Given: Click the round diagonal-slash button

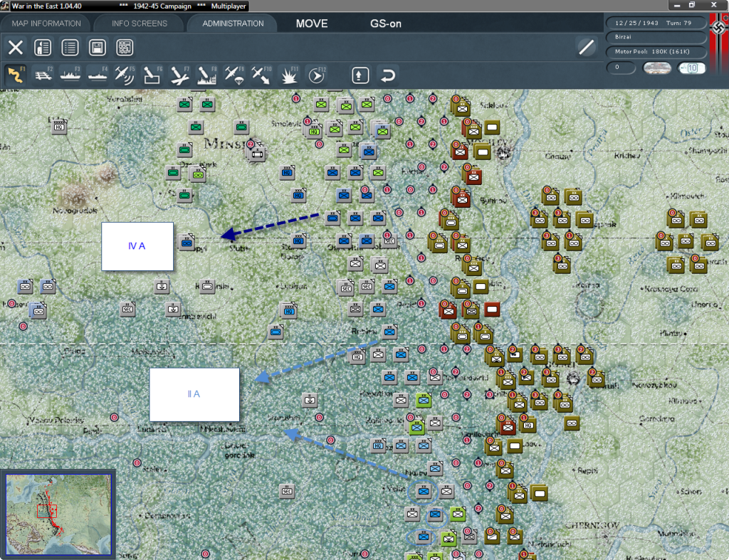Looking at the screenshot, I should coord(587,47).
